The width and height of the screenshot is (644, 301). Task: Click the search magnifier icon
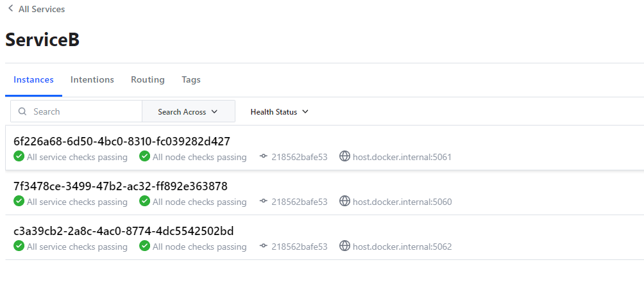(x=22, y=111)
